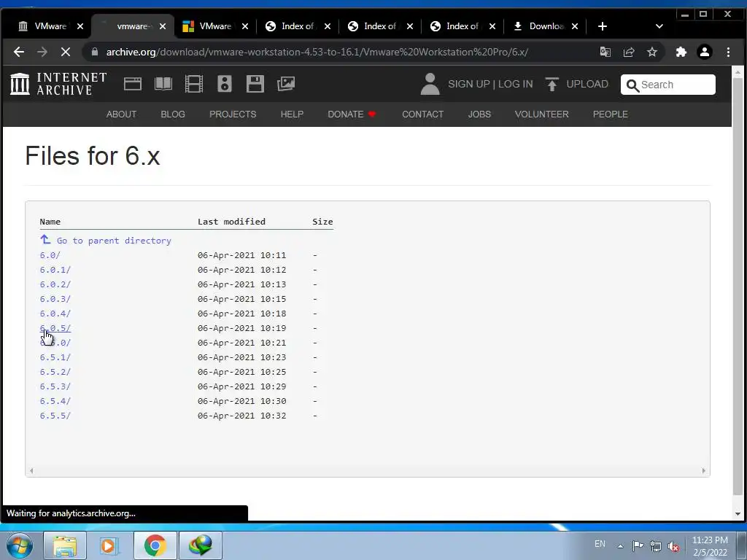Open the Chrome three-dot menu
This screenshot has height=560, width=747.
point(728,52)
